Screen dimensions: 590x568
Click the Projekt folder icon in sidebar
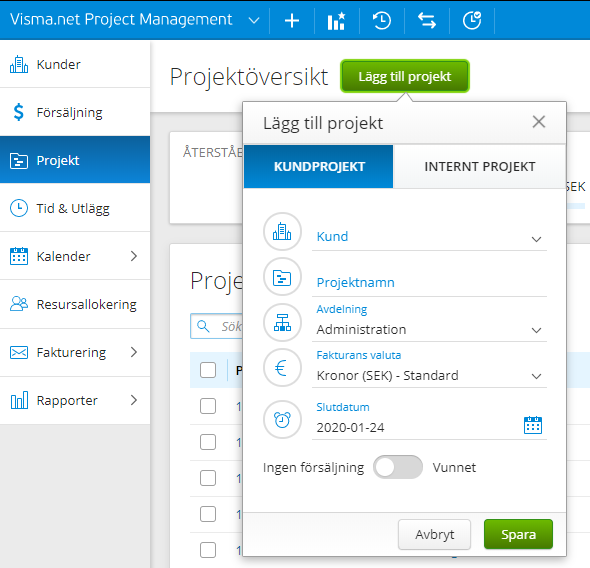[19, 161]
